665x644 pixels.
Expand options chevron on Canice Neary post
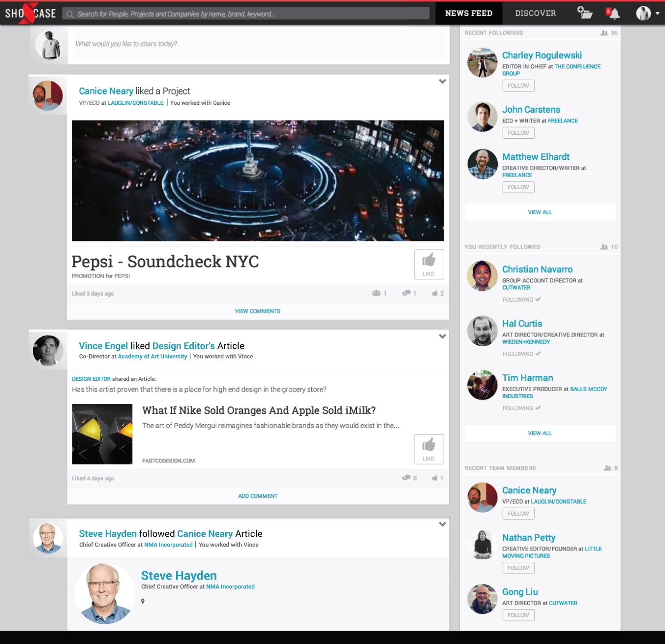click(x=443, y=82)
